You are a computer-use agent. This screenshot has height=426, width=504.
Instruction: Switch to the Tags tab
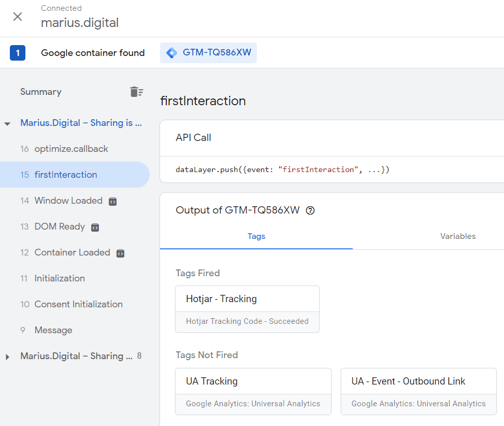tap(256, 236)
